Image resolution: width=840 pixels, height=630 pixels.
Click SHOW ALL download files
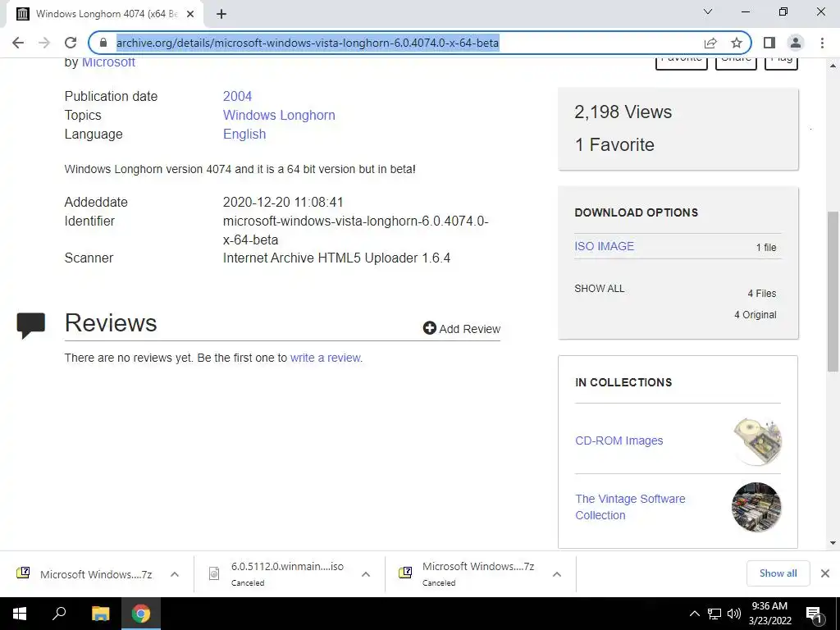click(600, 289)
